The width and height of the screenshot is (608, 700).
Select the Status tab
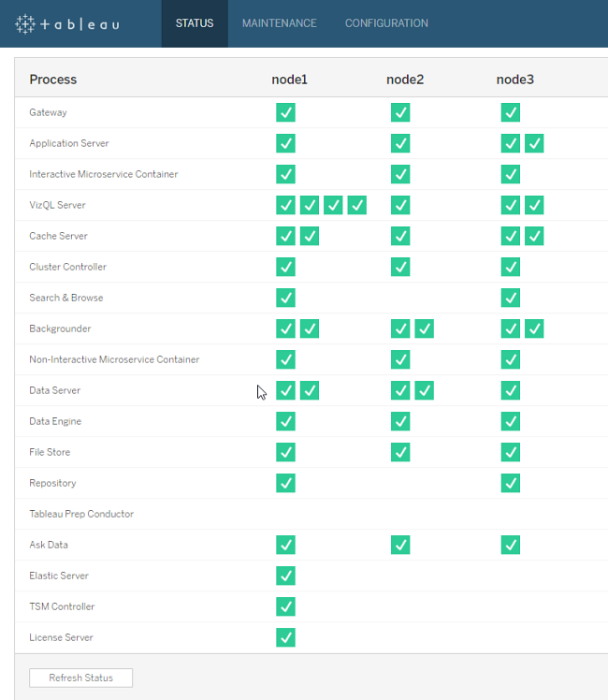click(x=195, y=23)
